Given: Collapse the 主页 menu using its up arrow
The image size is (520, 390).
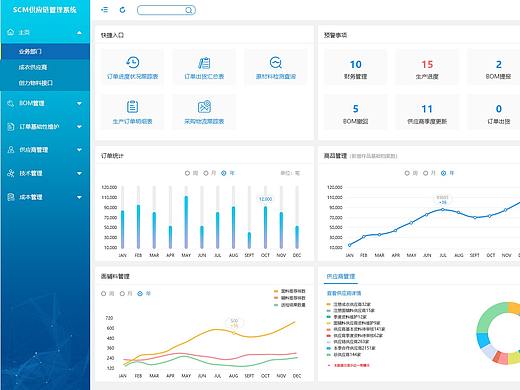Looking at the screenshot, I should 79,33.
